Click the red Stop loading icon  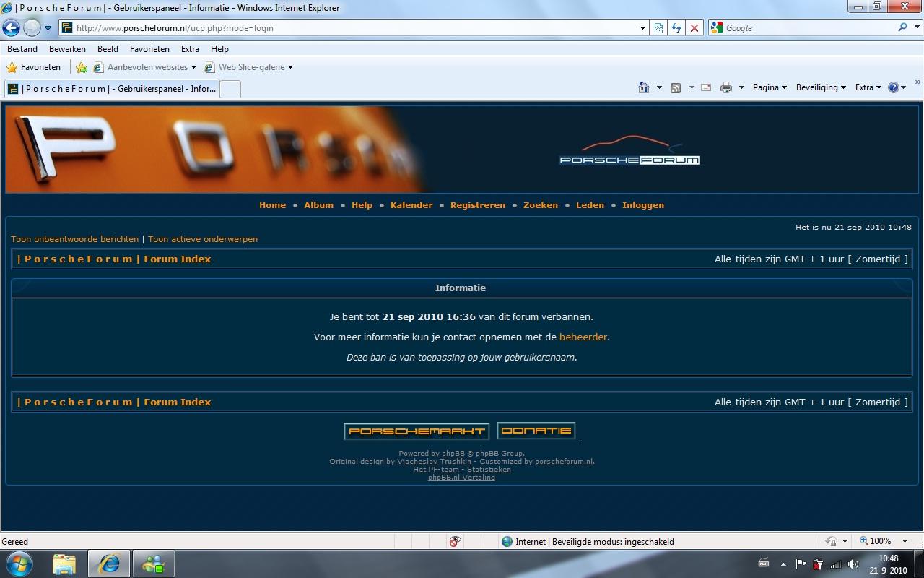[x=694, y=28]
